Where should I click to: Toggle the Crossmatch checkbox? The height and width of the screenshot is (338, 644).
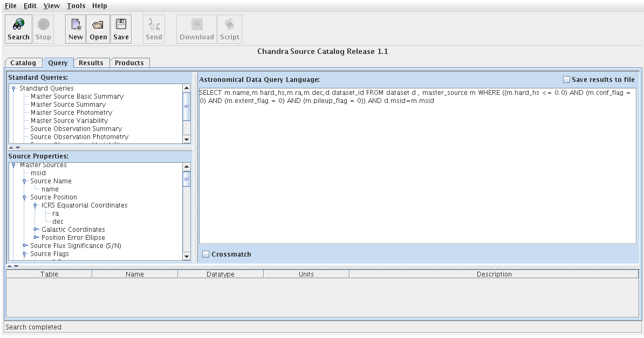click(x=205, y=254)
